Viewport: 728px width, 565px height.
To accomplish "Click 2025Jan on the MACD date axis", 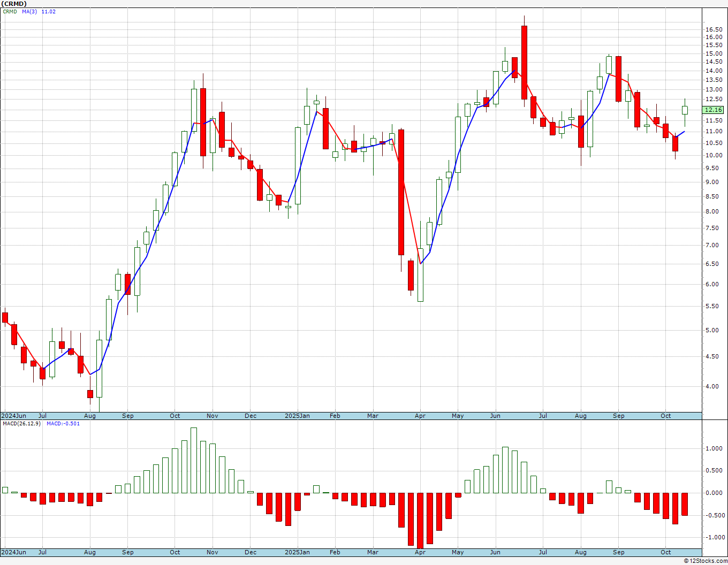I will [x=297, y=552].
